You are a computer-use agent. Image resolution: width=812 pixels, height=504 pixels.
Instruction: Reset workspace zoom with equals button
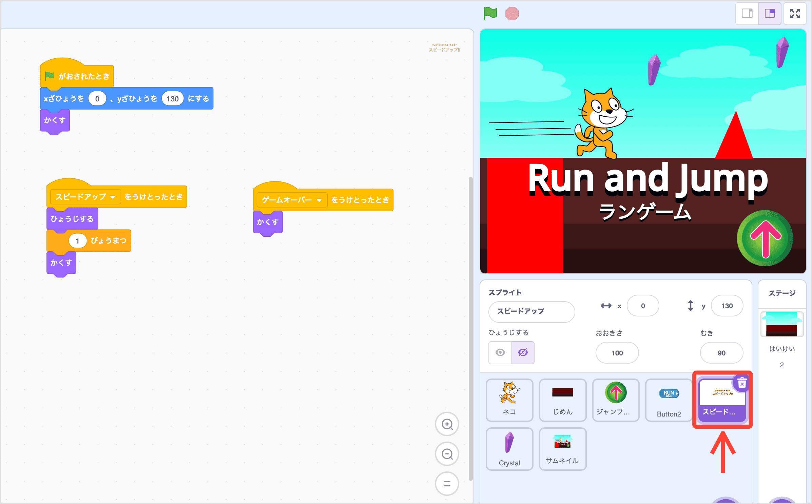tap(447, 484)
